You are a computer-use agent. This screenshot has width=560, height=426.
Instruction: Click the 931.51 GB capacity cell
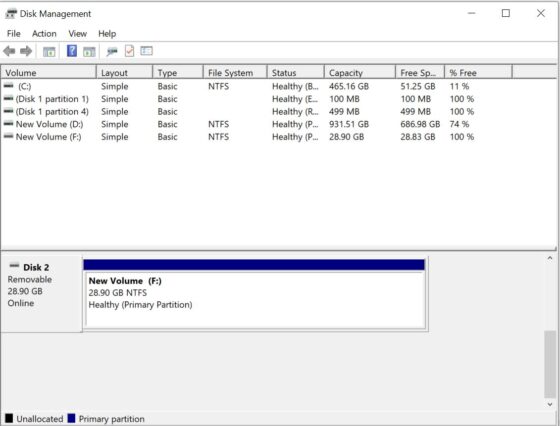coord(349,124)
